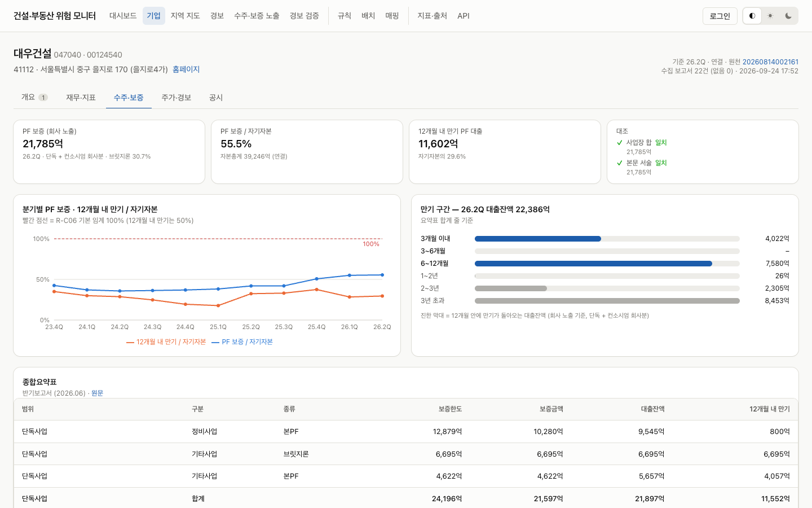Click the 26.2Q blue data point on chart
Screen dimensions: 812x508
382,275
